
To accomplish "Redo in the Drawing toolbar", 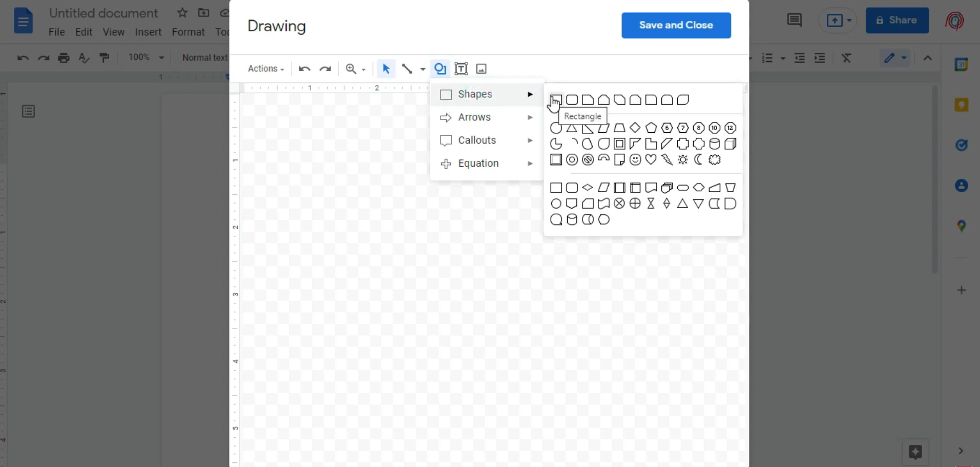I will tap(325, 69).
